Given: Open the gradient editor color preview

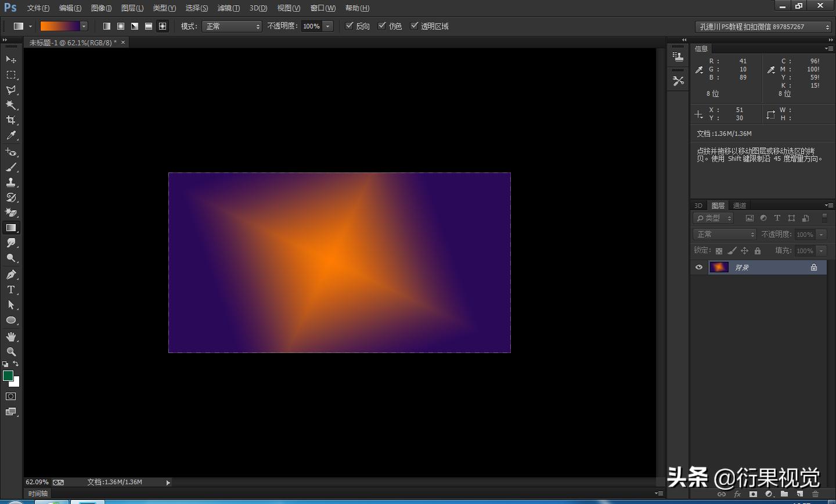Looking at the screenshot, I should [x=61, y=26].
